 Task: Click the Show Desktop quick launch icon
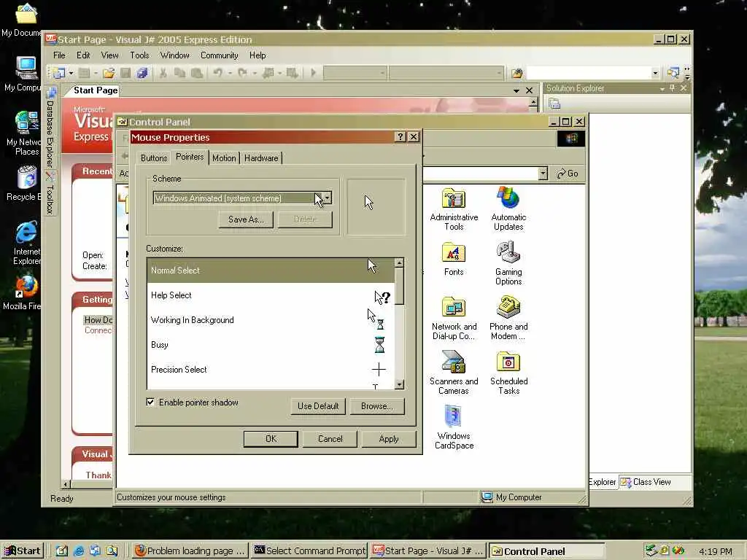click(61, 551)
